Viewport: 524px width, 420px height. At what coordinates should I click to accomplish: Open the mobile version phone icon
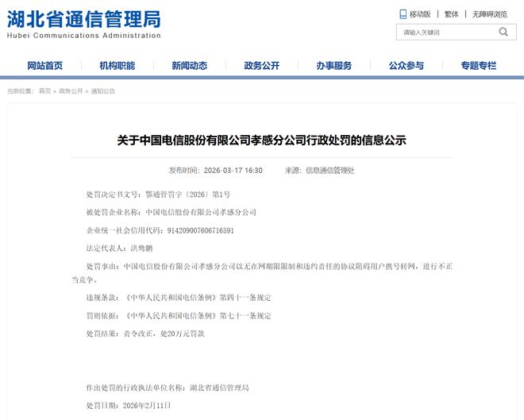[x=403, y=14]
